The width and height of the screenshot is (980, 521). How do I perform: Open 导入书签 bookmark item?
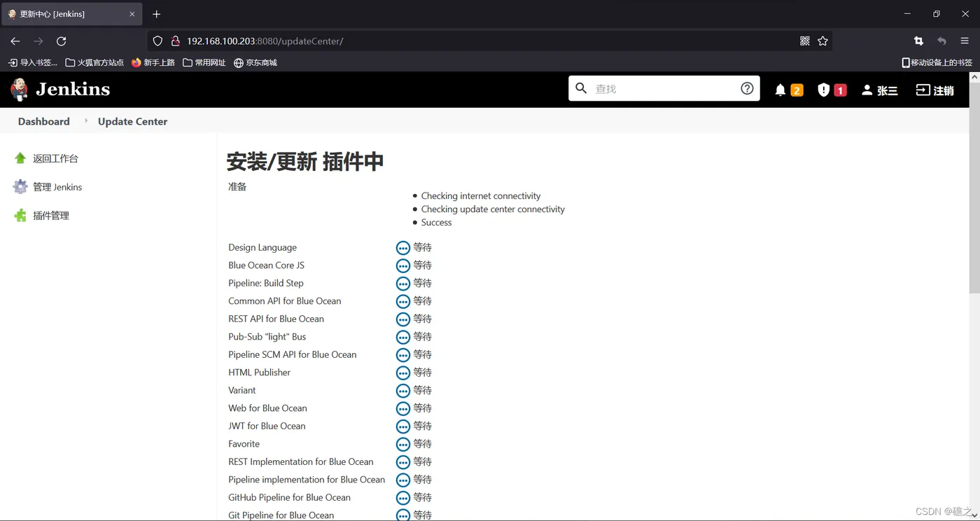pos(33,62)
